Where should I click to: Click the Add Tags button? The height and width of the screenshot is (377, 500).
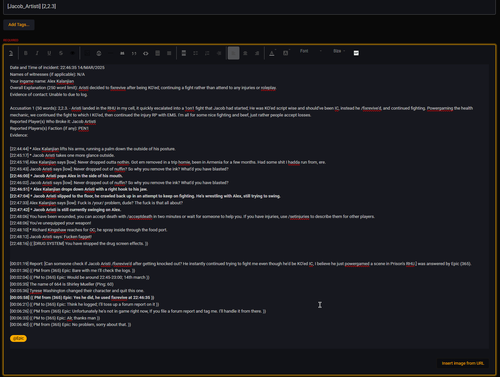[19, 25]
